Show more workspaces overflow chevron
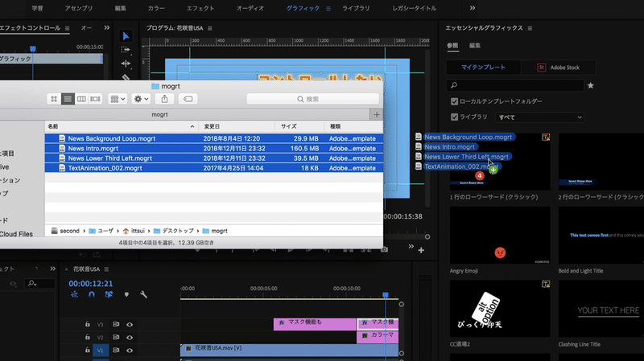Image resolution: width=644 pixels, height=361 pixels. pyautogui.click(x=473, y=8)
